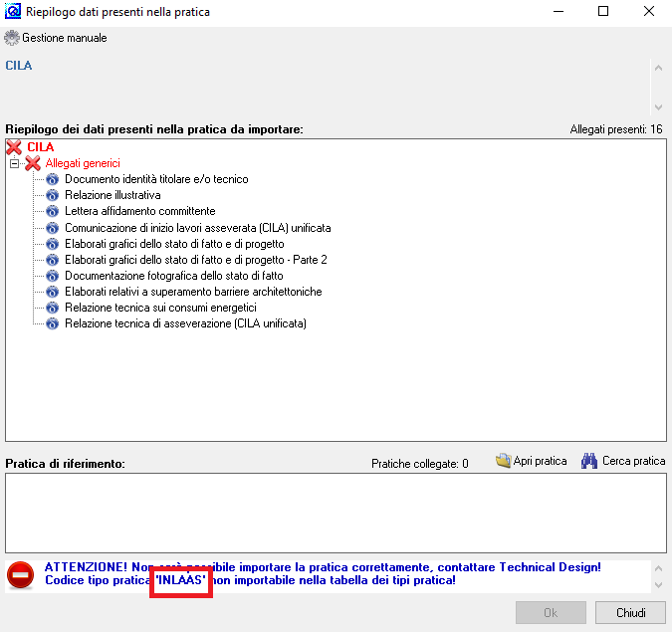Viewport: 672px width, 632px height.
Task: Click inside the Pratica di riferimento box
Action: [336, 514]
